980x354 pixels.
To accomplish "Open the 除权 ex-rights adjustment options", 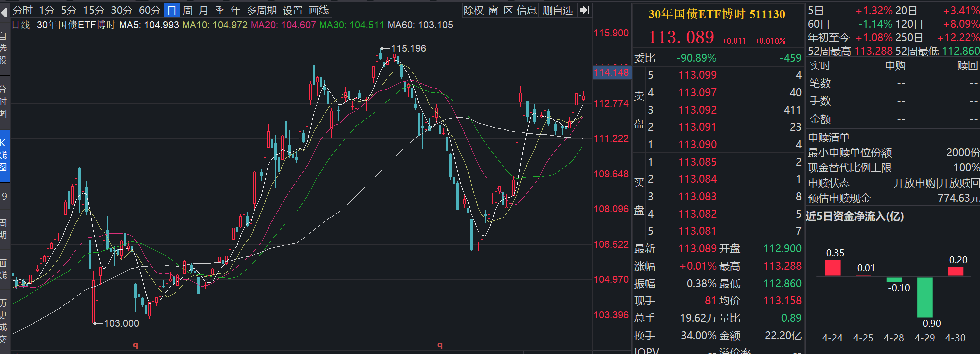I will pos(473,10).
